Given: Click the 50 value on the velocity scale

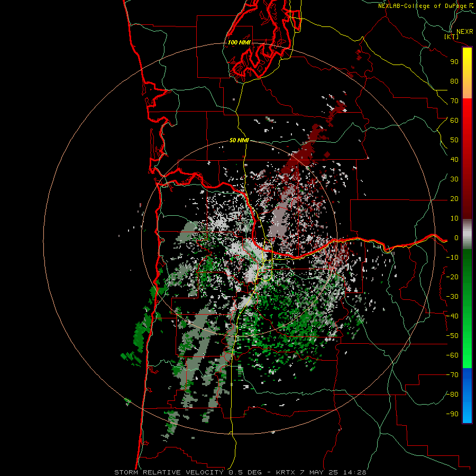Looking at the screenshot, I should tap(454, 140).
